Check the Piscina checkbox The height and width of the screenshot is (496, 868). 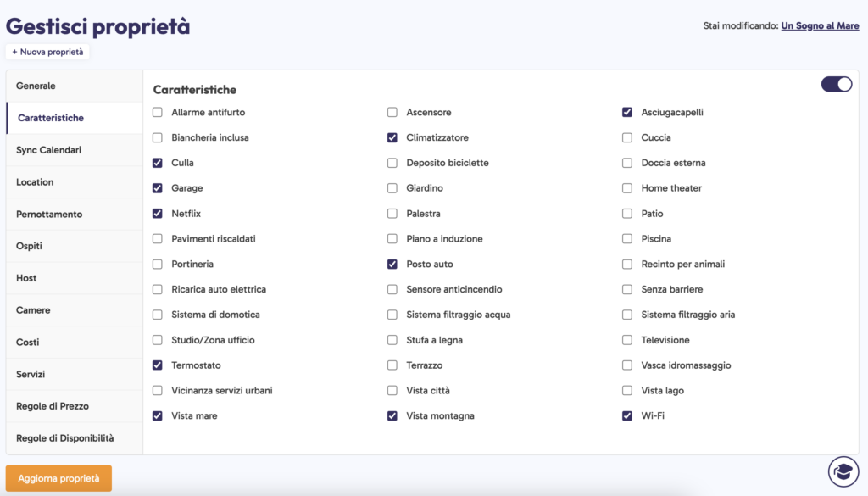click(x=627, y=238)
